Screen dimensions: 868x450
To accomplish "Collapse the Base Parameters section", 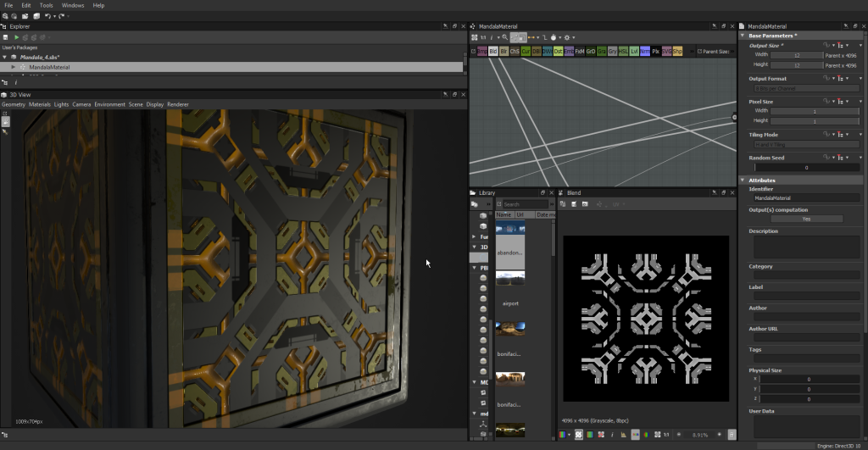I will click(743, 36).
